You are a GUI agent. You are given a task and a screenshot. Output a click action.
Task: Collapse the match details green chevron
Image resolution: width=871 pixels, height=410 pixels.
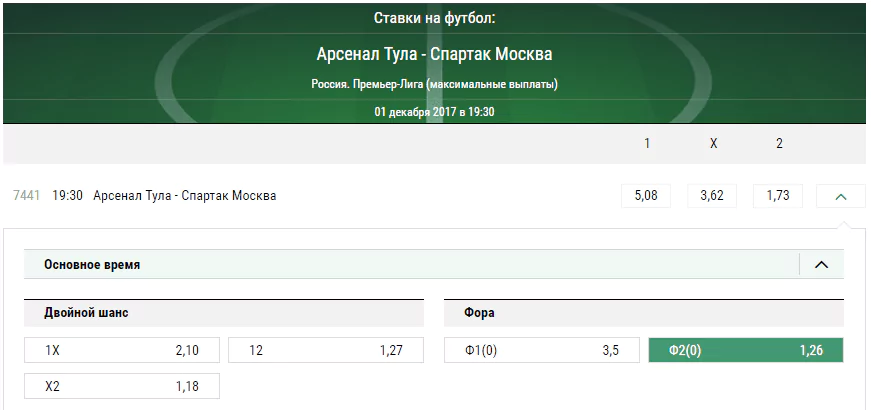coord(840,196)
